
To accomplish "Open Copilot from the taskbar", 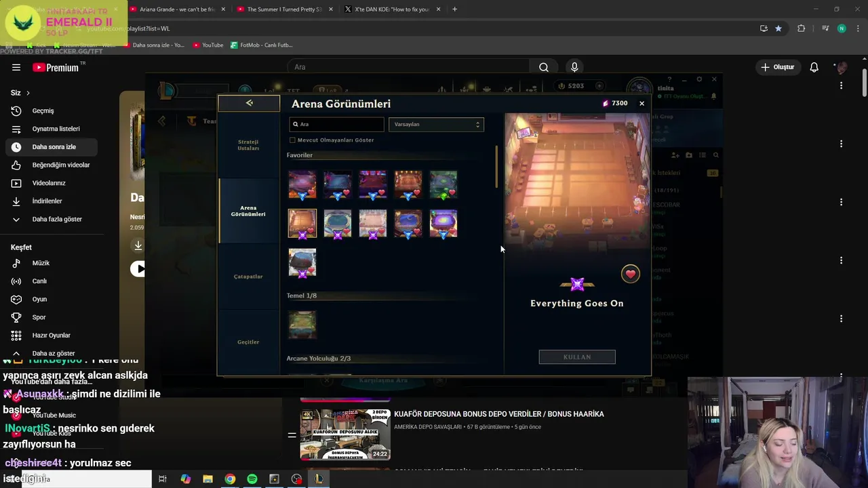I will pyautogui.click(x=186, y=479).
